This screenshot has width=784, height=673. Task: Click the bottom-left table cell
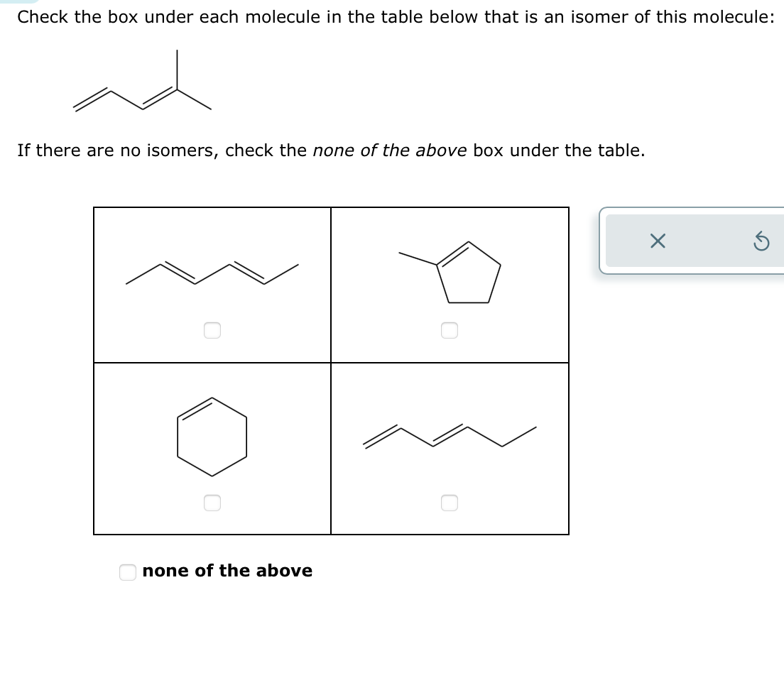click(x=212, y=447)
